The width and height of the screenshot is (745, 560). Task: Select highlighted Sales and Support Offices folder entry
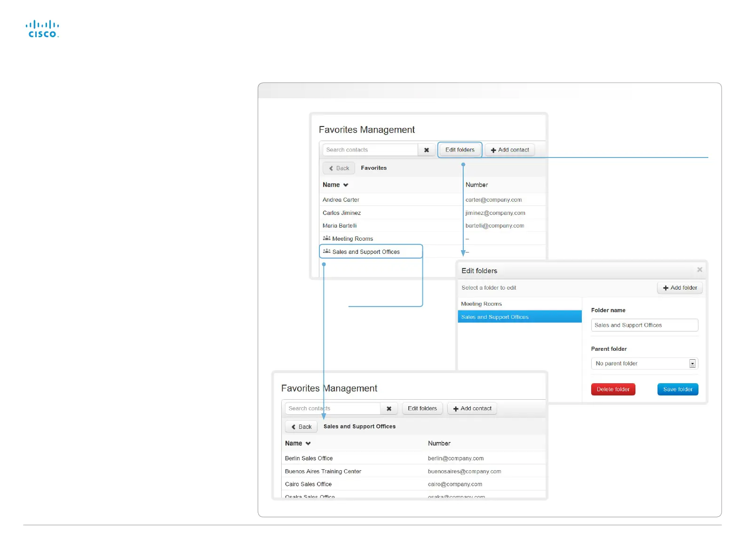pyautogui.click(x=520, y=317)
